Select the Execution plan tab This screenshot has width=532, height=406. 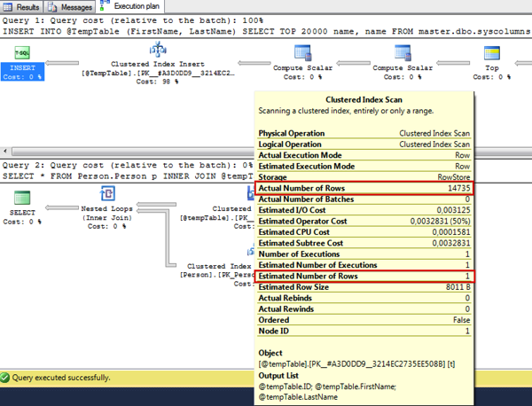[130, 6]
